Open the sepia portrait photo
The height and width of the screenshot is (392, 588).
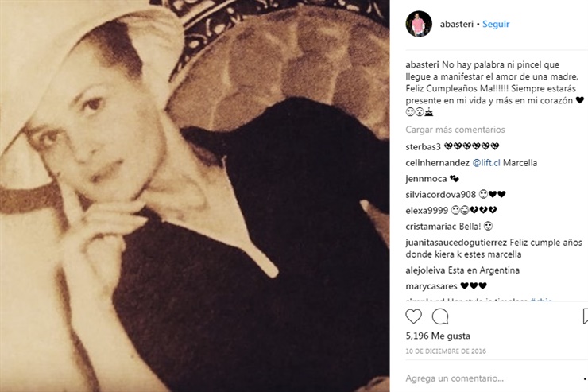195,196
